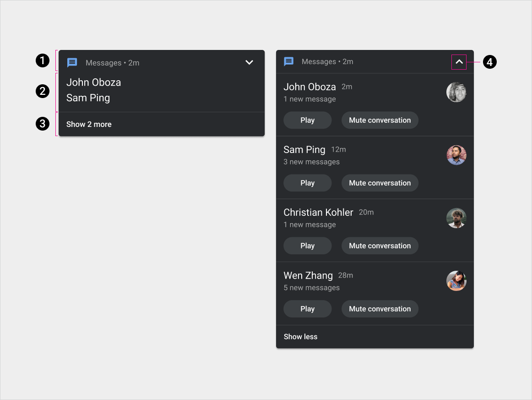This screenshot has width=532, height=400.
Task: Play Christian Kohler's message
Action: pos(307,246)
